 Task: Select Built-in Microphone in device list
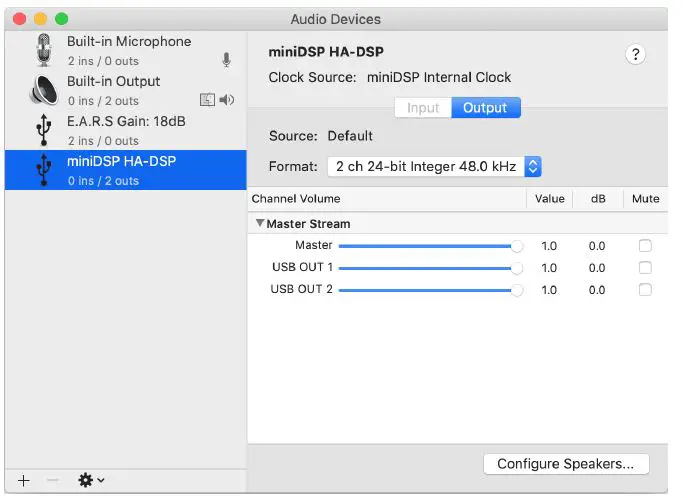coord(126,50)
